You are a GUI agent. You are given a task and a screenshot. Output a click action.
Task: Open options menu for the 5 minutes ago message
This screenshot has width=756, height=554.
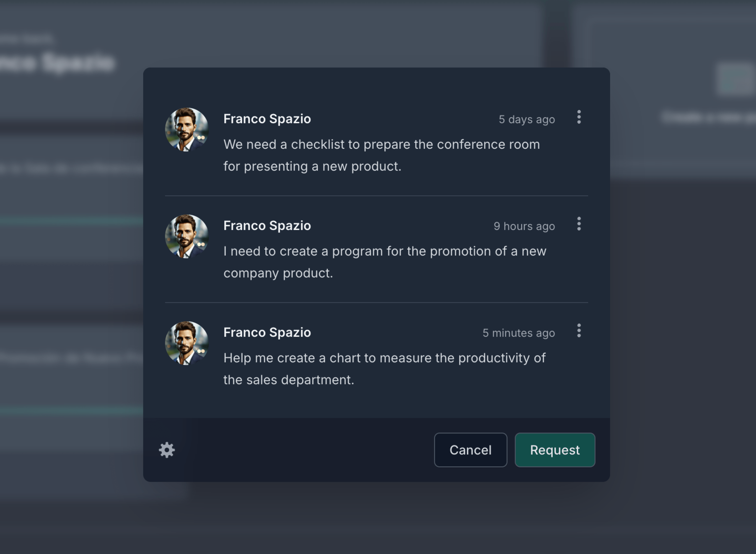click(x=579, y=331)
